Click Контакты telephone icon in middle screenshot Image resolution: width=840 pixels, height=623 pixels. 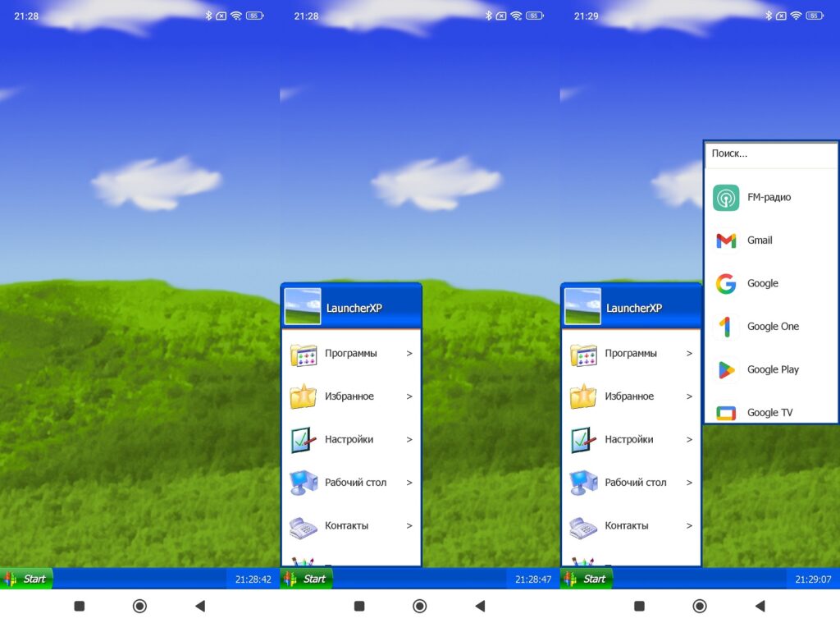point(304,527)
